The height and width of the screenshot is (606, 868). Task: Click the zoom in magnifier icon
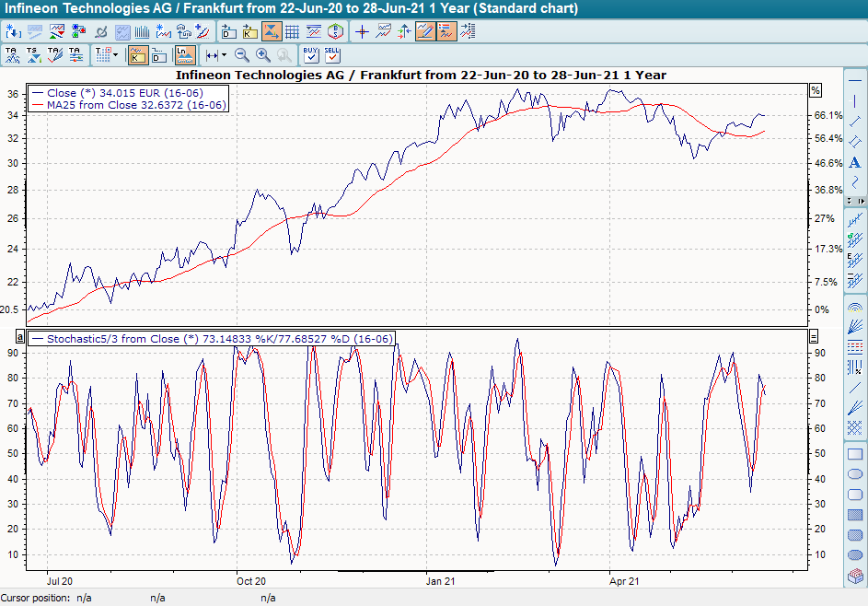point(263,55)
